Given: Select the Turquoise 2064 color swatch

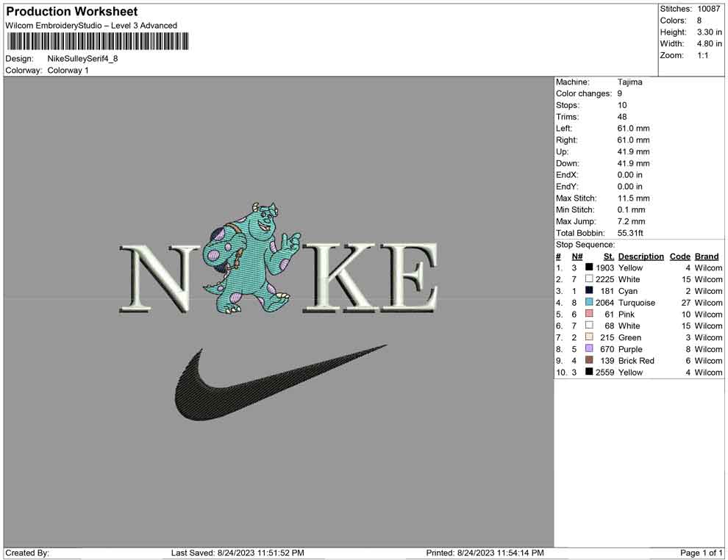Looking at the screenshot, I should tap(589, 302).
